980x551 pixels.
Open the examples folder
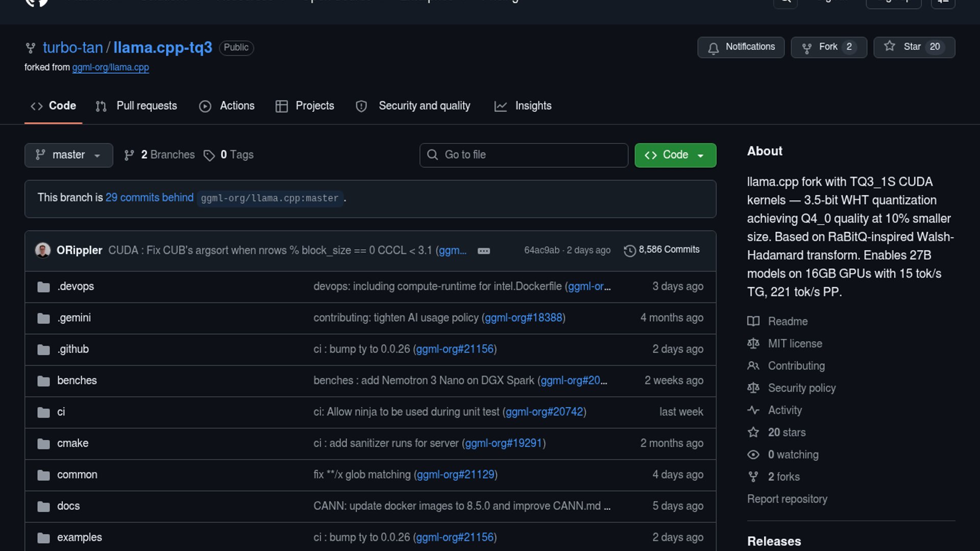click(79, 537)
